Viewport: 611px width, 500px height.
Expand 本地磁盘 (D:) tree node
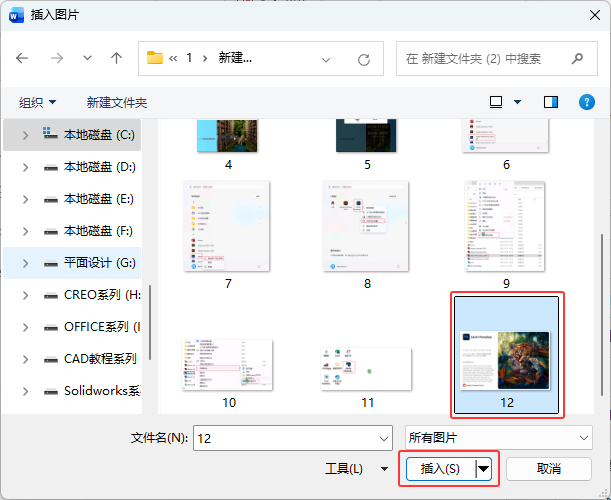(x=25, y=167)
